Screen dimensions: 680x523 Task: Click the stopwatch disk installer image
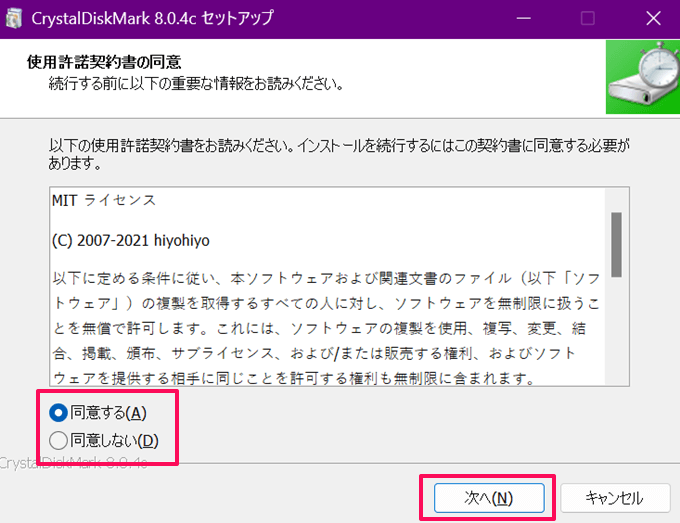click(x=643, y=77)
